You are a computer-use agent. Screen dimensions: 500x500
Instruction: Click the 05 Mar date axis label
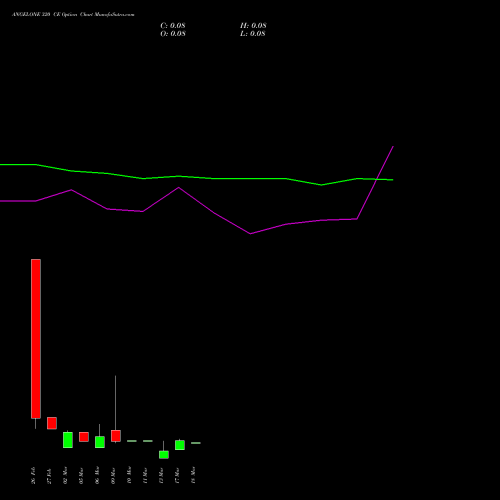click(81, 475)
